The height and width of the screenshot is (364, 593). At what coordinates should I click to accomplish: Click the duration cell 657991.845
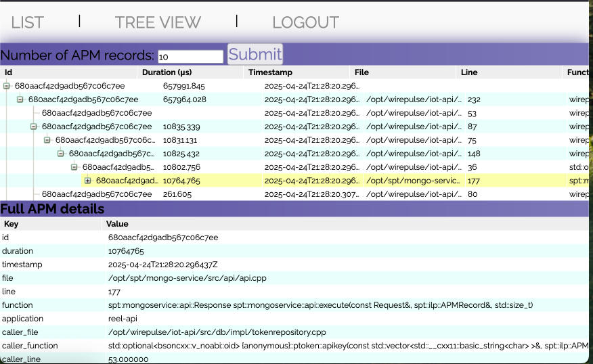[184, 86]
